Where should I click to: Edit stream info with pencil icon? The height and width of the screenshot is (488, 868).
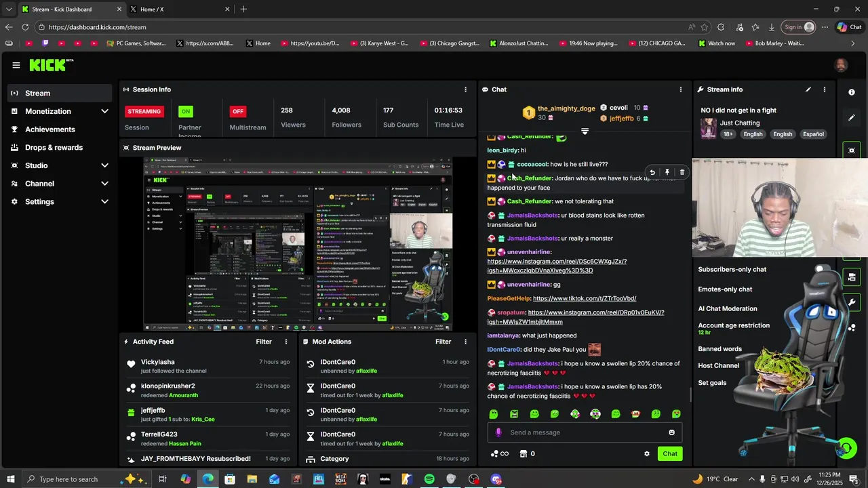pyautogui.click(x=808, y=89)
